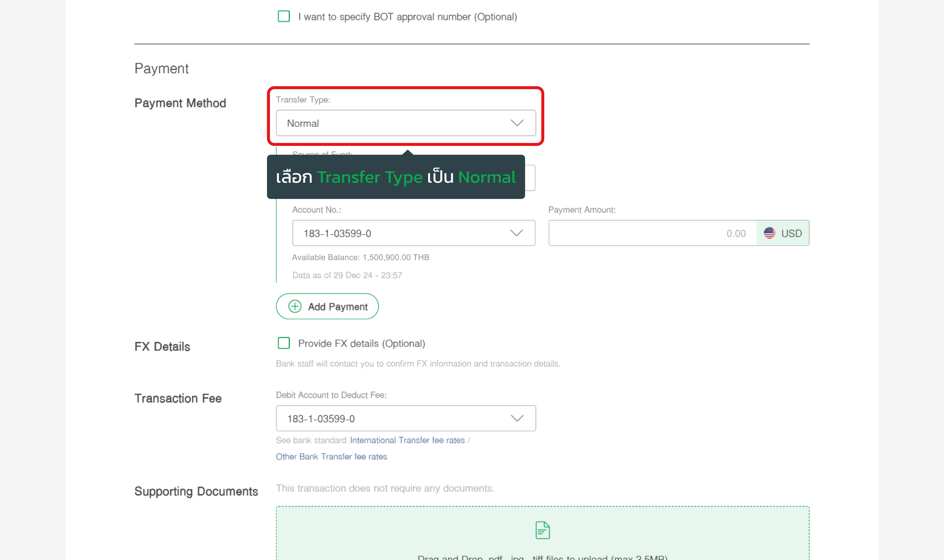Open the Transfer Type dropdown
Image resolution: width=944 pixels, height=560 pixels.
(x=406, y=123)
